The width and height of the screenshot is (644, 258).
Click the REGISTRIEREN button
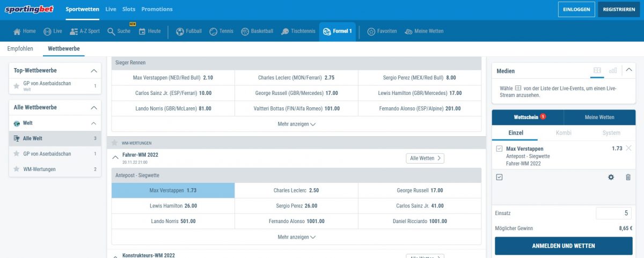click(619, 10)
